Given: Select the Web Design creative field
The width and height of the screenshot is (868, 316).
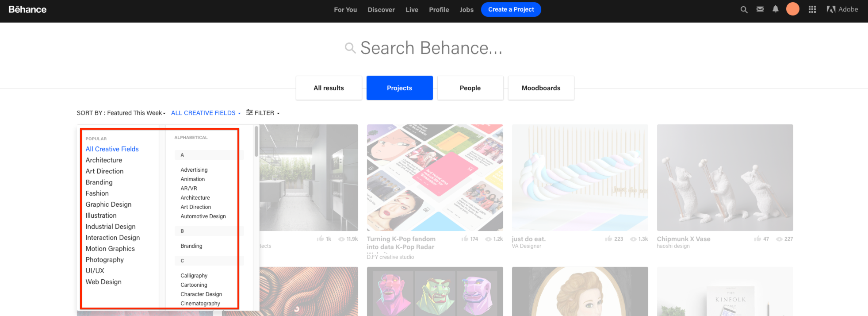Looking at the screenshot, I should coord(103,282).
